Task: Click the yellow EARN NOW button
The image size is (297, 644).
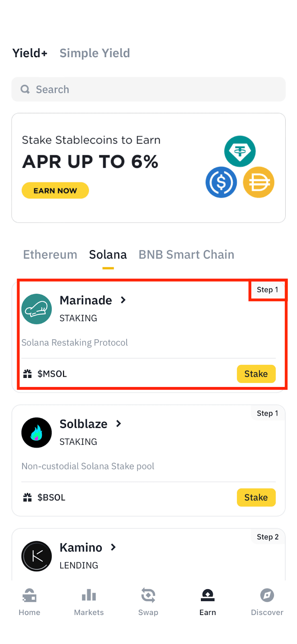Action: [x=55, y=191]
